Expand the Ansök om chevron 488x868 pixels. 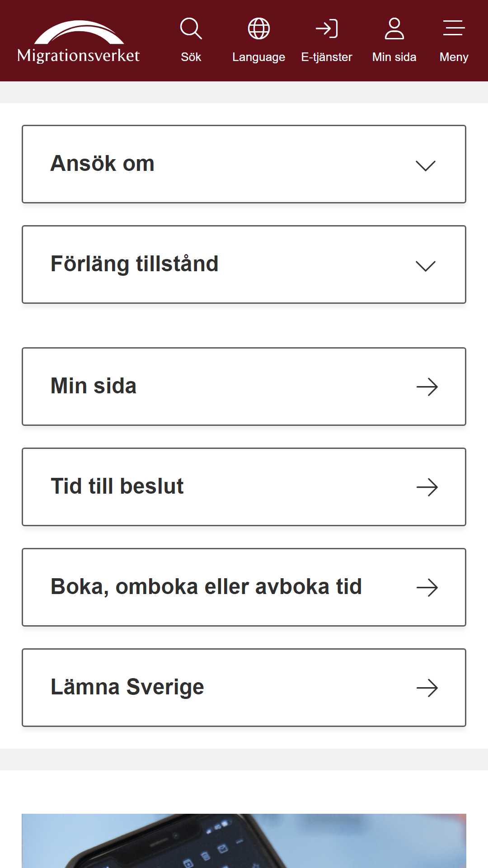pos(426,166)
